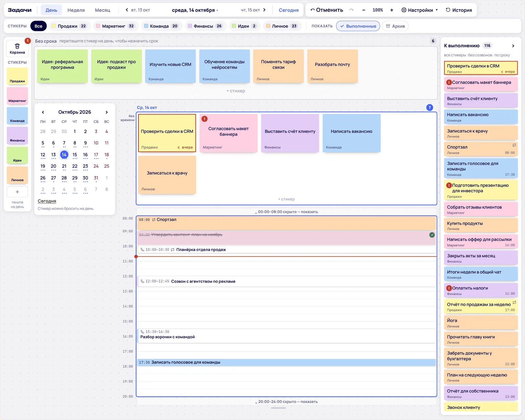This screenshot has height=420, width=525.
Task: Add a new sticker type with plus
Action: click(17, 192)
